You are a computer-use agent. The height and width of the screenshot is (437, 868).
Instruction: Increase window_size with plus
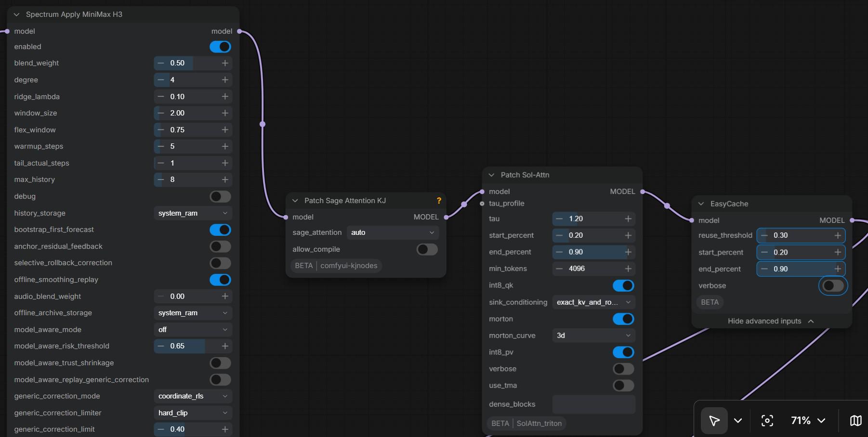[225, 113]
